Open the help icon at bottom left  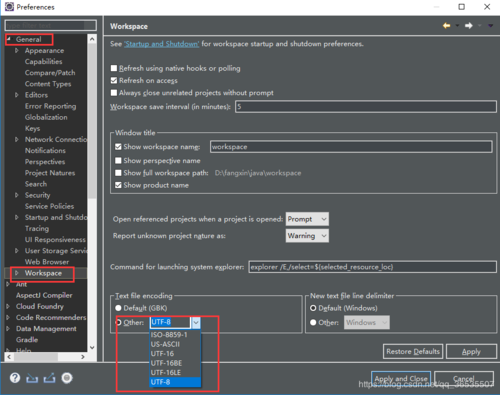point(15,378)
